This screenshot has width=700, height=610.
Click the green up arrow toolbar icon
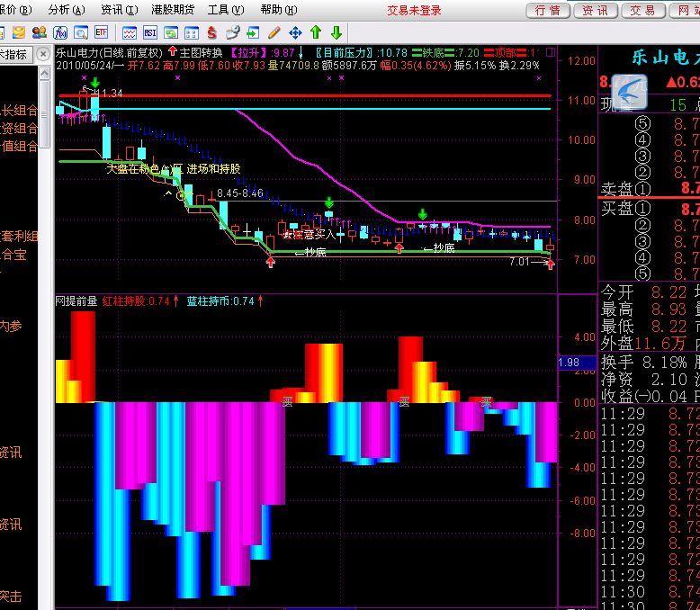pyautogui.click(x=316, y=32)
